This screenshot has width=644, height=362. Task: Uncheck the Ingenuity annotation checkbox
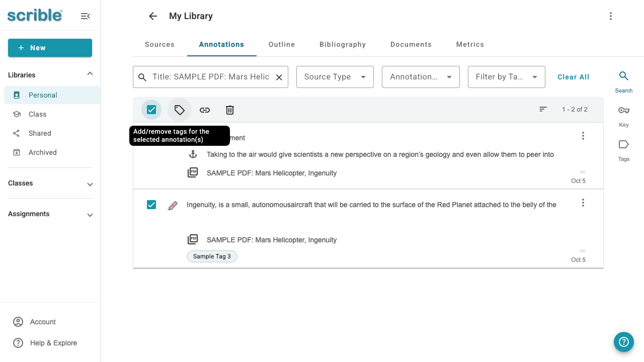[151, 205]
